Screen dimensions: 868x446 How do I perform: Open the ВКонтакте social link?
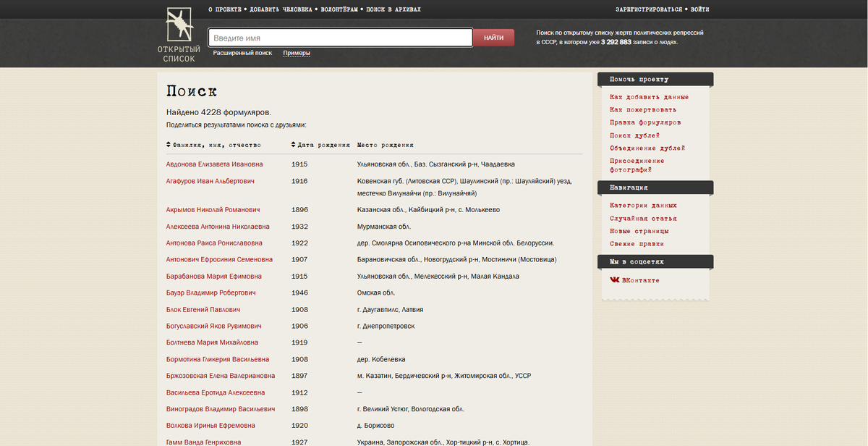click(634, 280)
